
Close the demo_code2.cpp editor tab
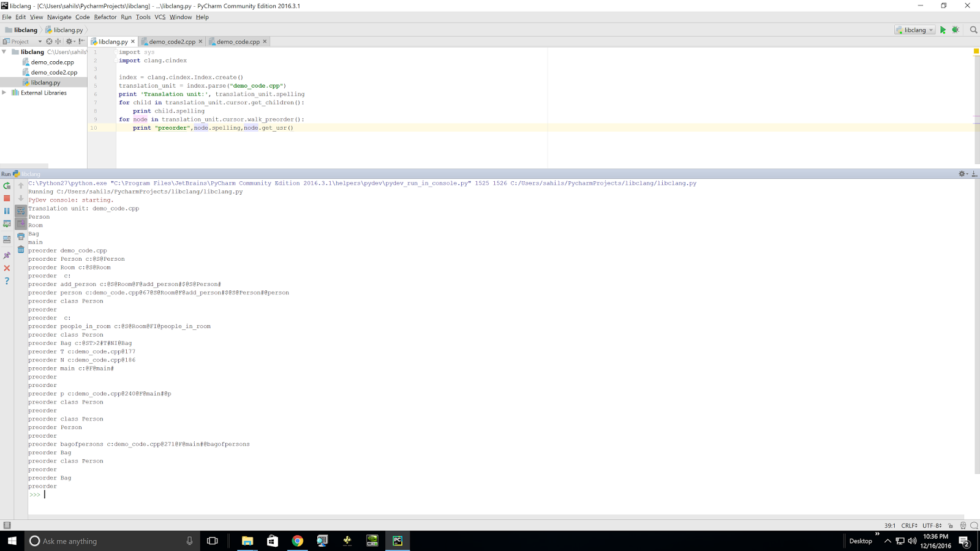[200, 42]
